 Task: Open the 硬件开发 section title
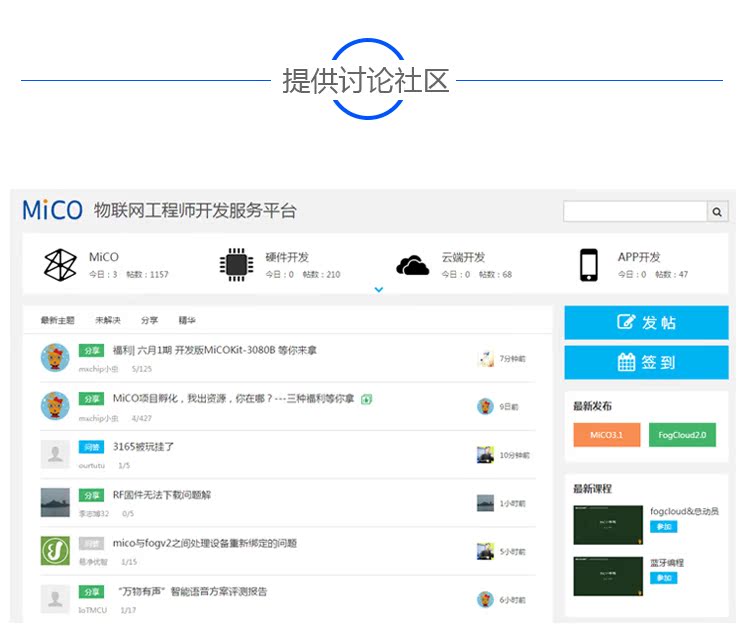tap(287, 257)
